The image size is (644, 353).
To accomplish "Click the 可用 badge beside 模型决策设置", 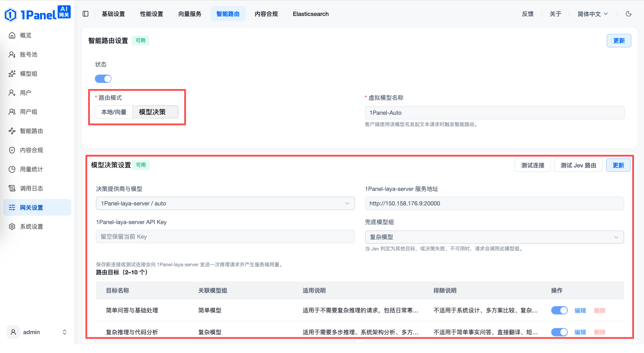I will pyautogui.click(x=141, y=165).
